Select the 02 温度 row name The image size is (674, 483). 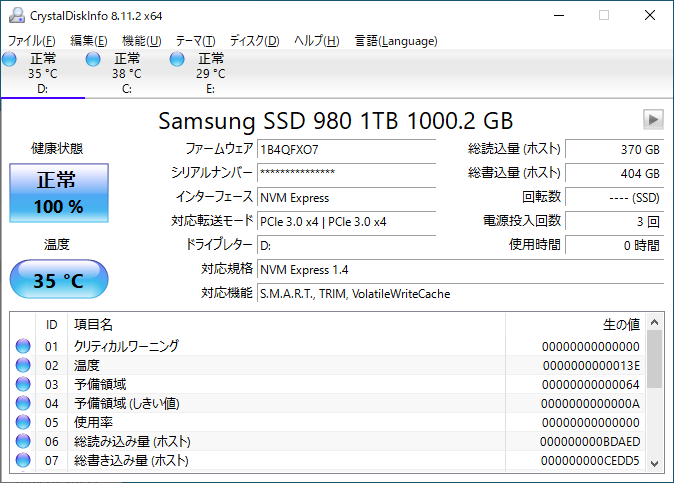[x=87, y=365]
